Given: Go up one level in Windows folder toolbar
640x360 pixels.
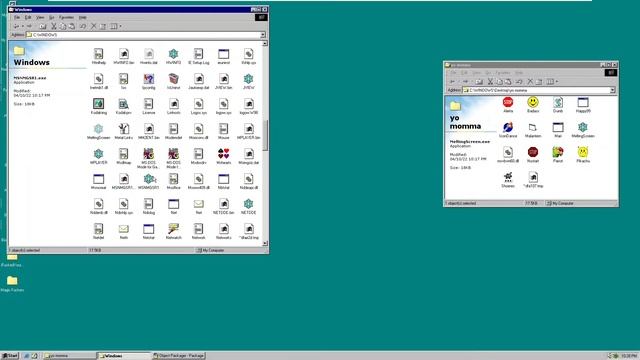Looking at the screenshot, I should (42, 26).
